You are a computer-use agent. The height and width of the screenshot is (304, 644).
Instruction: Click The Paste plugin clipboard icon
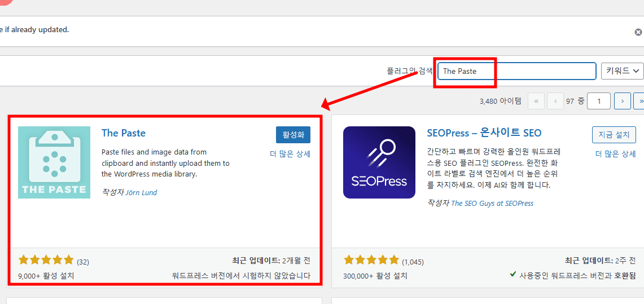pos(54,162)
